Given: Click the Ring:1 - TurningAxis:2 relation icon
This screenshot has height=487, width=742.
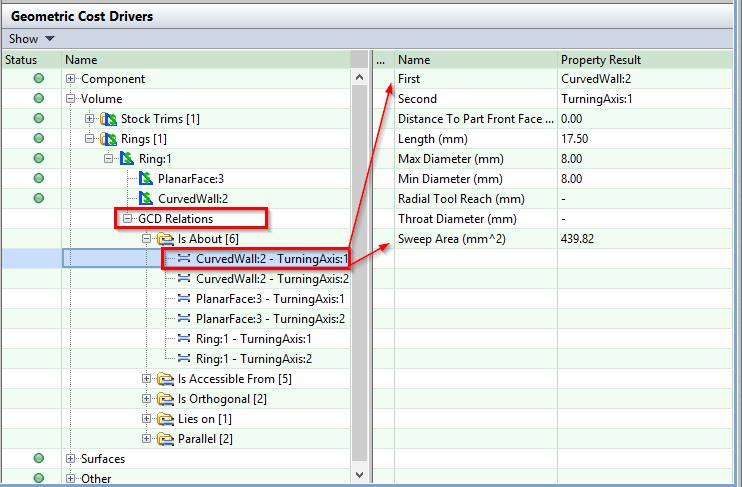Looking at the screenshot, I should coord(184,359).
